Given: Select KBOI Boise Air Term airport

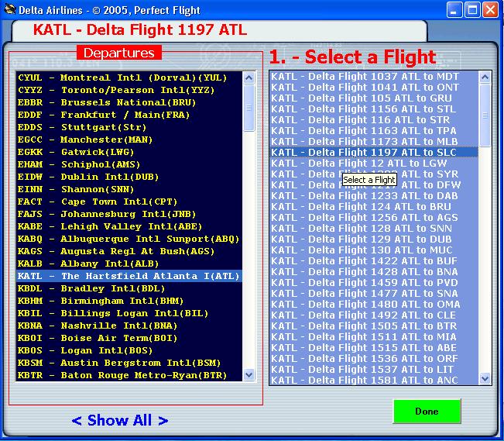Looking at the screenshot, I should coord(129,338).
